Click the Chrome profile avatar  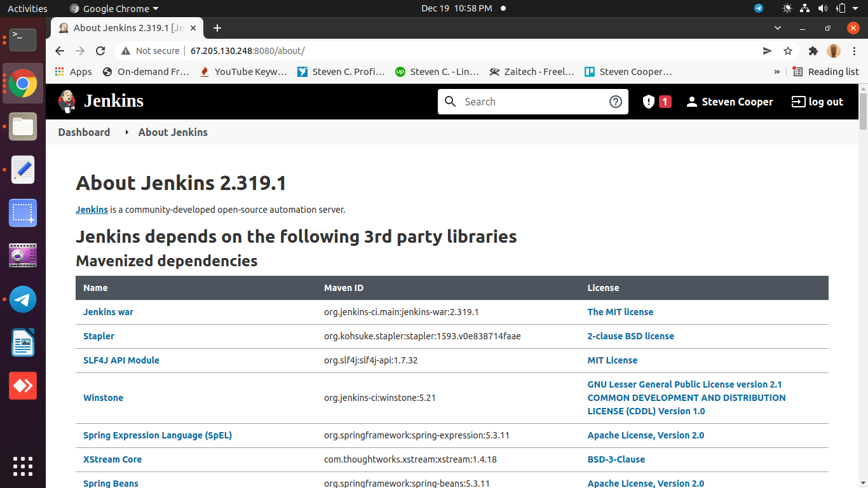(x=834, y=51)
